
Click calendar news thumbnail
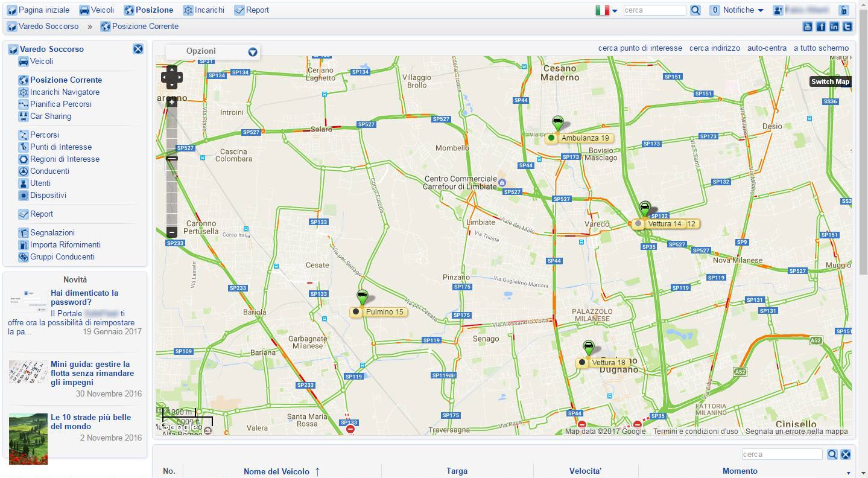click(28, 372)
